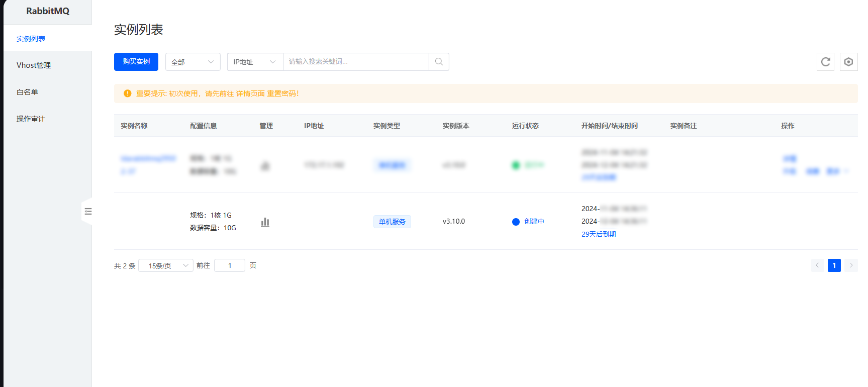Screen dimensions: 868x387
Task: Click the search magnifier icon
Action: pos(439,62)
